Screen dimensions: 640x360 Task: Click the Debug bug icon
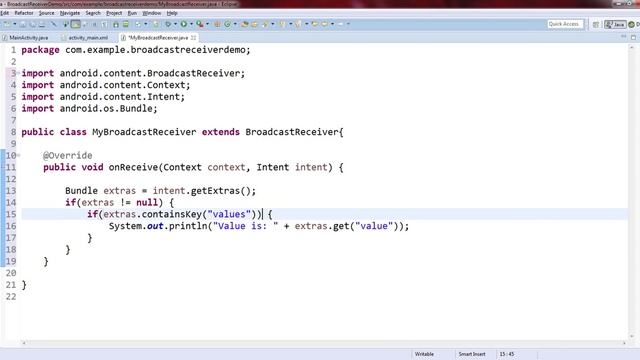(168, 24)
